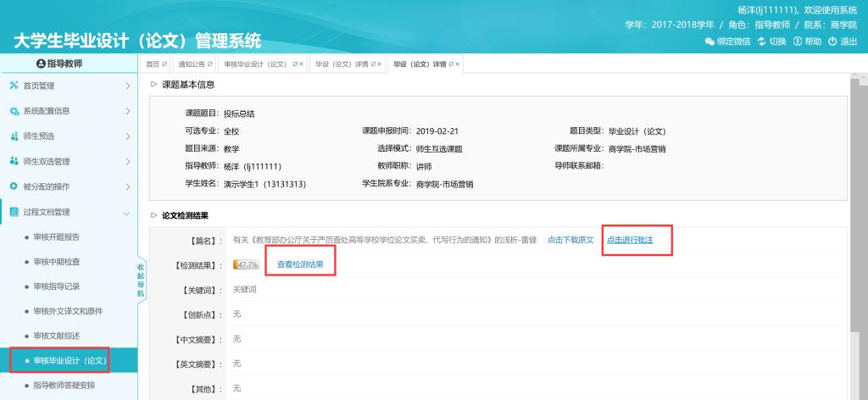Click the 退出 logout power icon

click(x=832, y=42)
